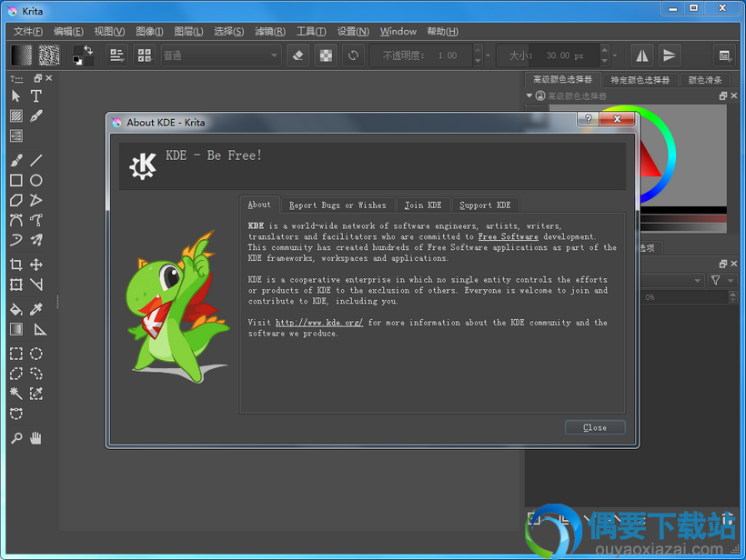This screenshot has width=746, height=560.
Task: Open the dropdown arrow beside the filter funnel
Action: pyautogui.click(x=731, y=281)
